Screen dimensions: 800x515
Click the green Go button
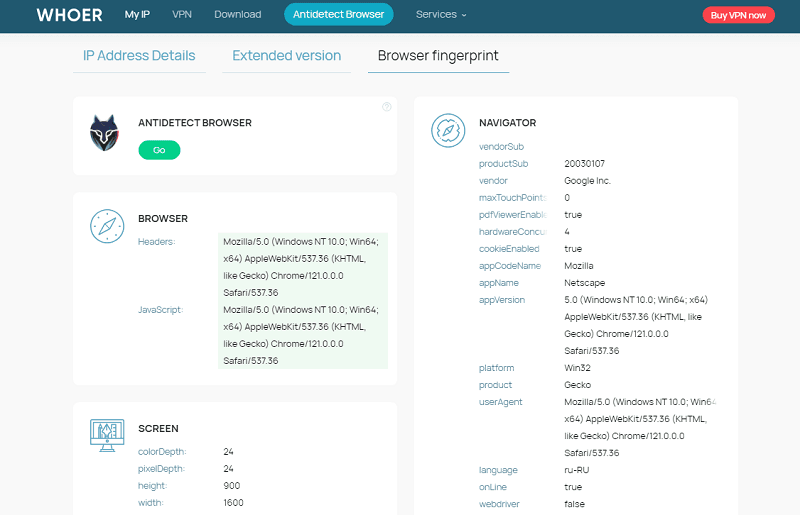click(159, 150)
